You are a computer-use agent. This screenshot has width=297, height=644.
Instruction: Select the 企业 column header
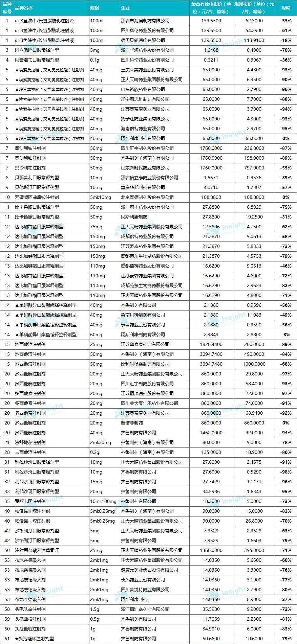tap(125, 8)
